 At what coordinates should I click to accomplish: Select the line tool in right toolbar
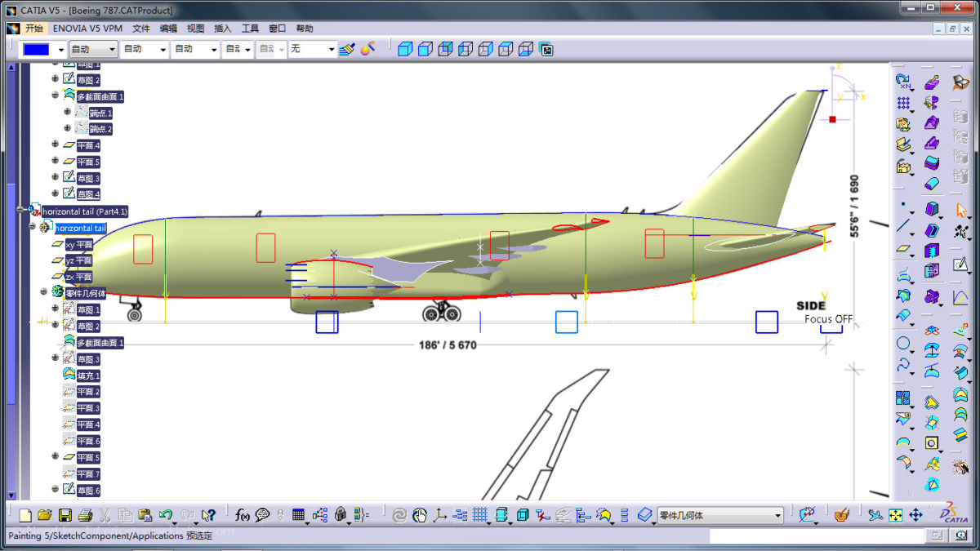(x=903, y=226)
